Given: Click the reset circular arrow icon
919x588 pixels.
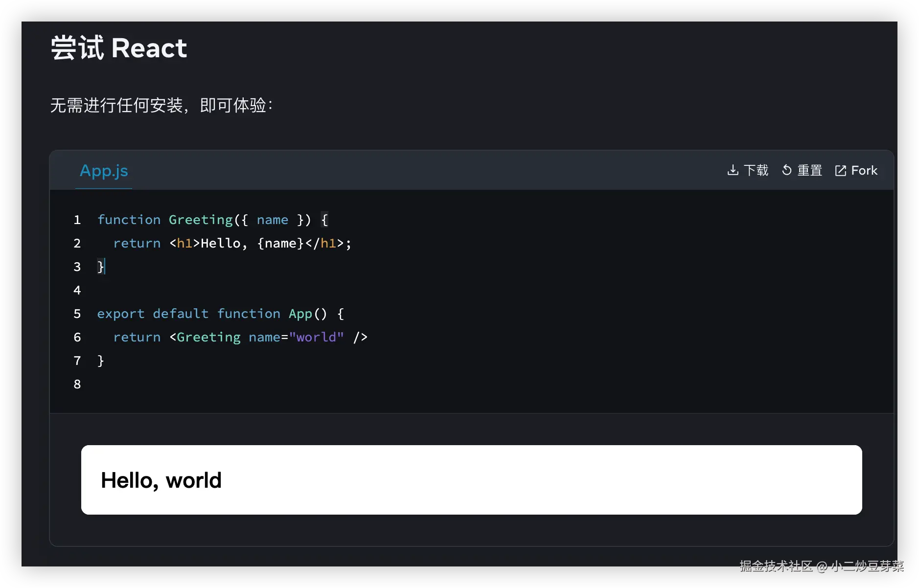Looking at the screenshot, I should (x=787, y=170).
